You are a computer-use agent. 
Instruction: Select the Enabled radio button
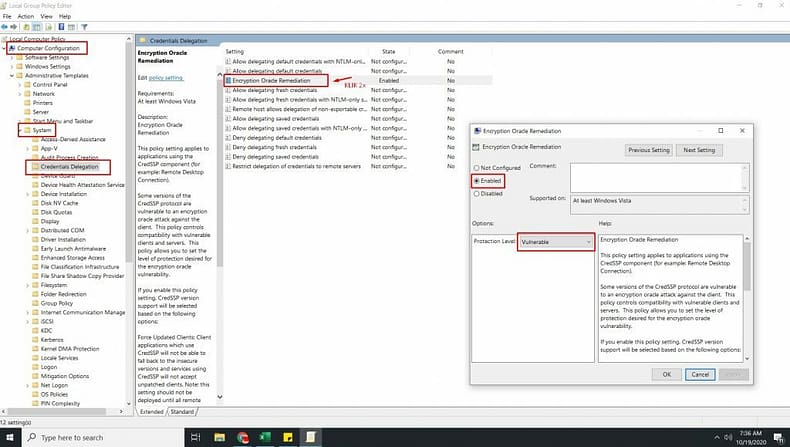(x=476, y=181)
